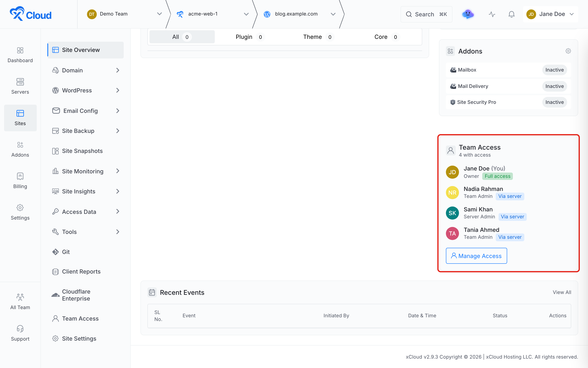Click the Addons card gear icon
The width and height of the screenshot is (588, 368).
(x=568, y=51)
